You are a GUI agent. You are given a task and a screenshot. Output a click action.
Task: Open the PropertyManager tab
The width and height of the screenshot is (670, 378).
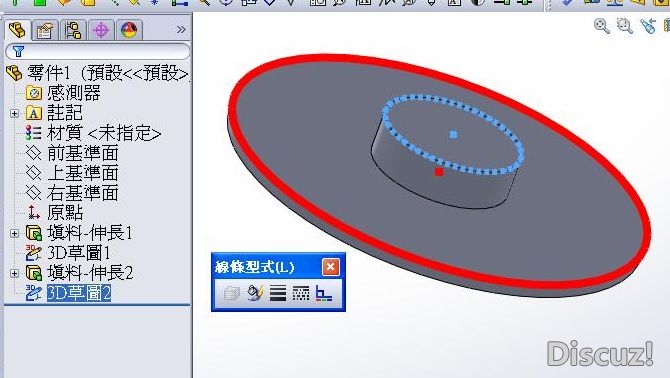pos(44,30)
